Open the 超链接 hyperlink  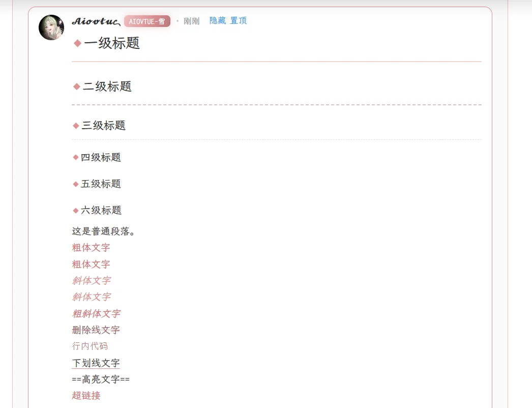(x=86, y=395)
